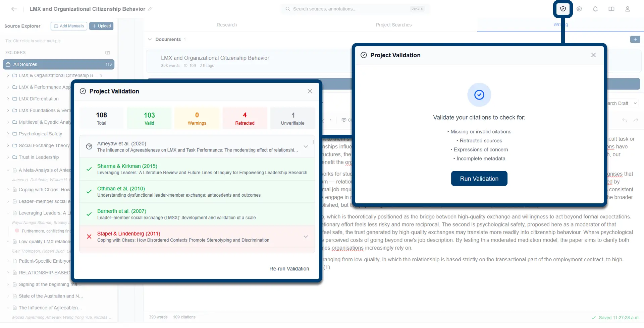
Task: Click the 103 Valid summary card
Action: pos(149,118)
